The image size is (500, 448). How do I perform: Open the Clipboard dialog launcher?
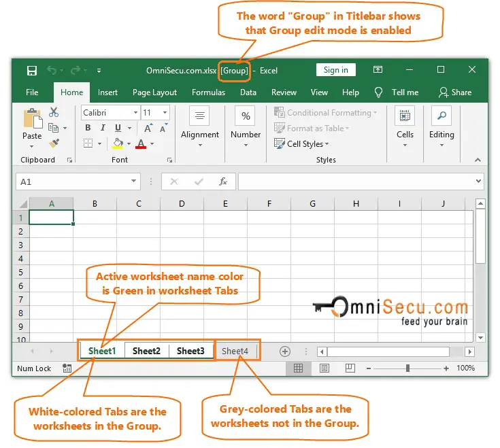tap(69, 160)
